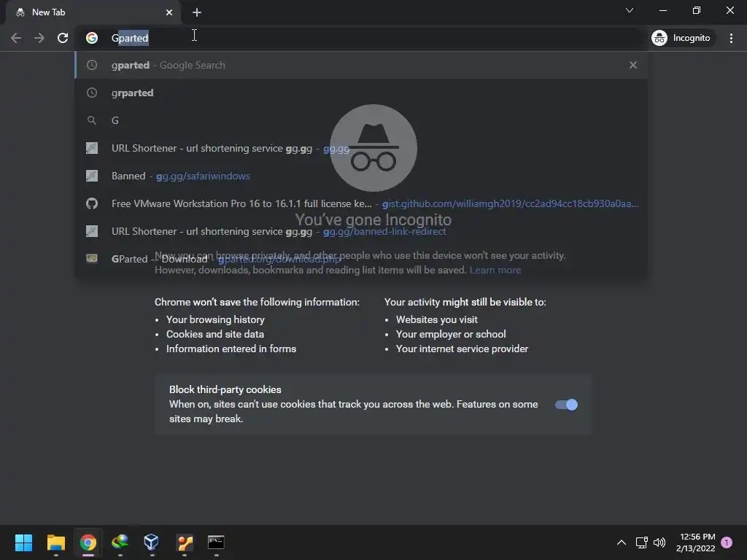The width and height of the screenshot is (747, 560).
Task: Open Internet Download Manager taskbar icon
Action: tap(120, 542)
